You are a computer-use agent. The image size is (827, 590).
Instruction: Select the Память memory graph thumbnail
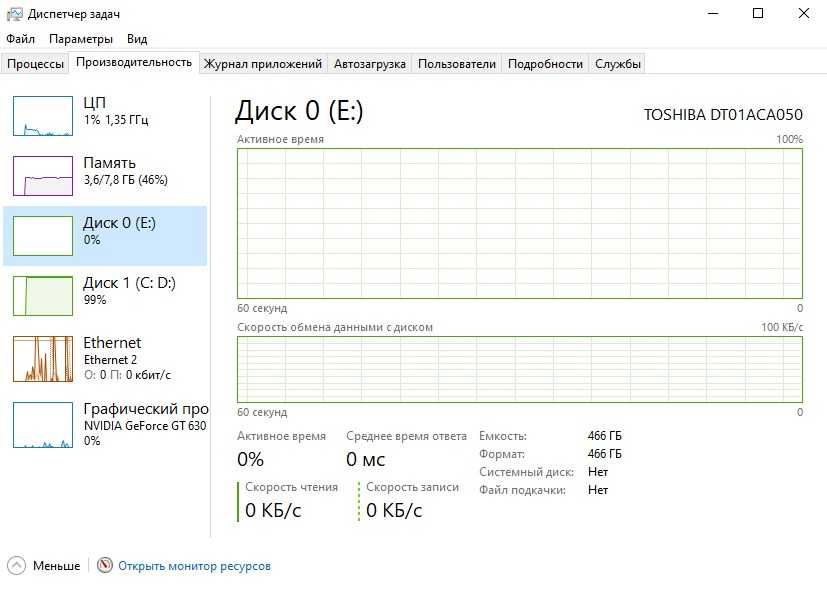(43, 176)
